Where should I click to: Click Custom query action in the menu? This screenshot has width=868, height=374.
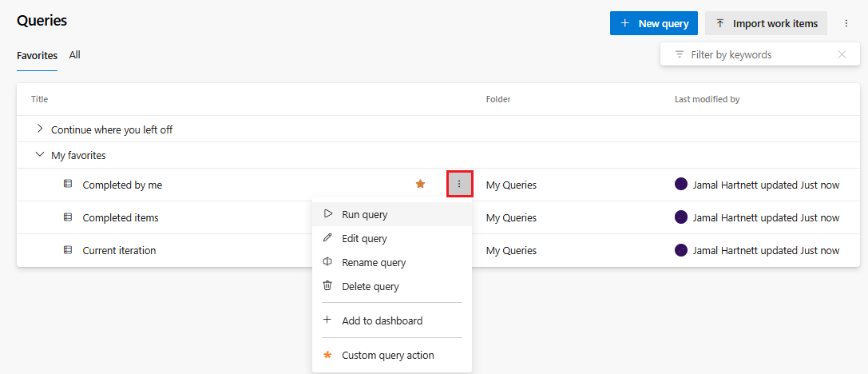(387, 355)
